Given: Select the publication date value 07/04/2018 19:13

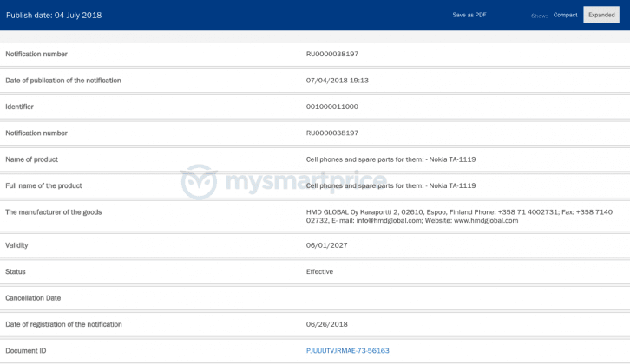Looking at the screenshot, I should coord(338,81).
